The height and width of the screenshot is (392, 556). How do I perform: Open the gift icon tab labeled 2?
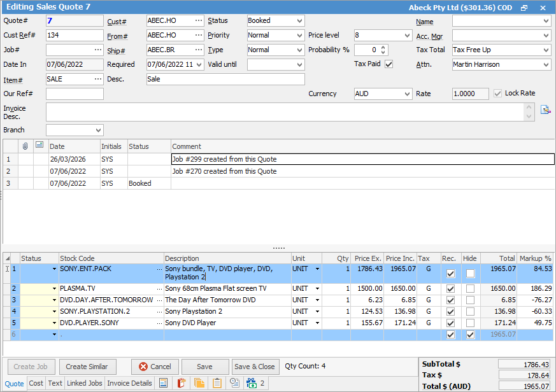pos(255,383)
